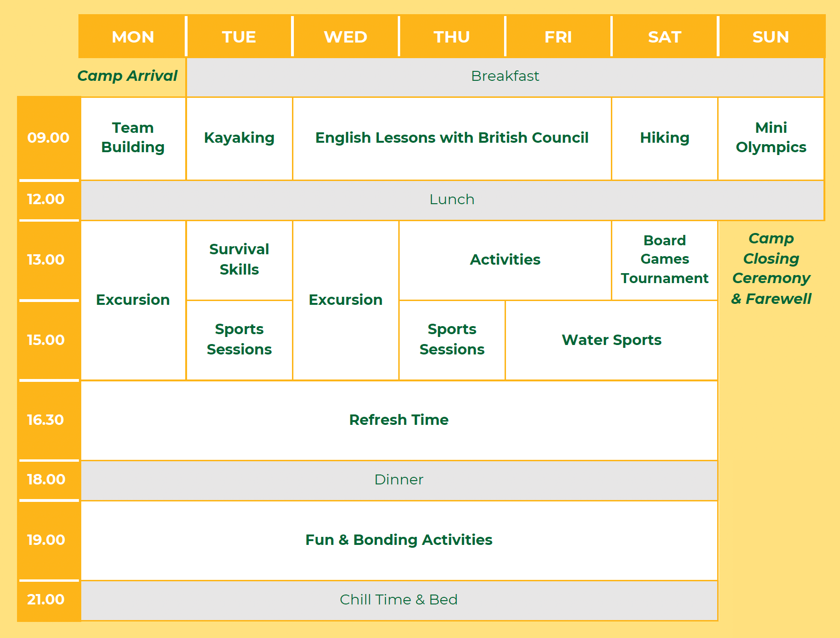Click Camp Closing Ceremony & Farewell text
840x638 pixels.
click(771, 268)
